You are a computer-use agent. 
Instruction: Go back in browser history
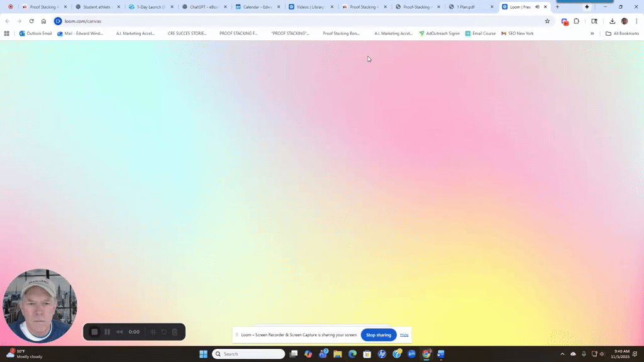point(8,21)
